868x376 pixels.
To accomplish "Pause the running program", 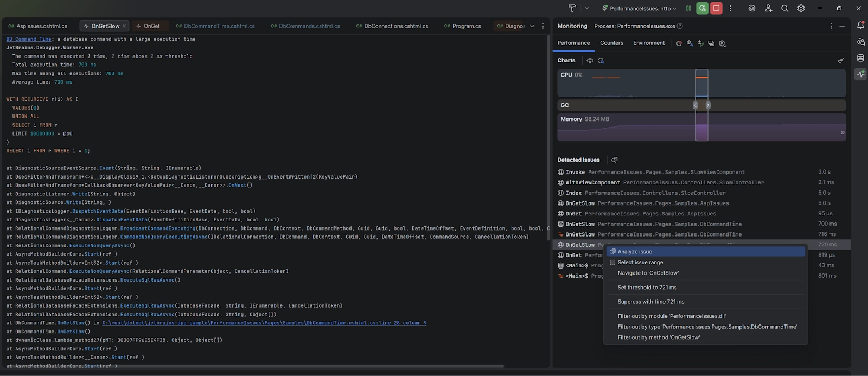I will 688,8.
